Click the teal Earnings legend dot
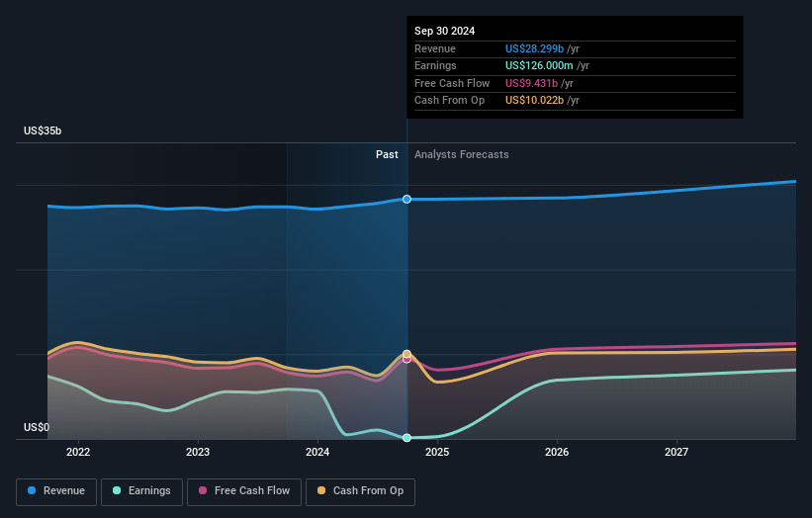The height and width of the screenshot is (518, 812). 117,490
